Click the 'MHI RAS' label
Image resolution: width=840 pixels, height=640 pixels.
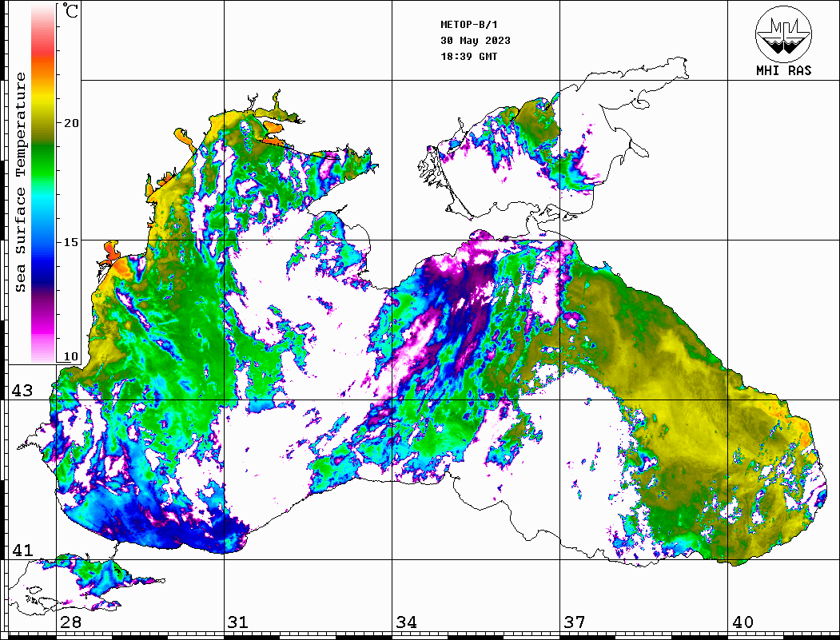783,70
